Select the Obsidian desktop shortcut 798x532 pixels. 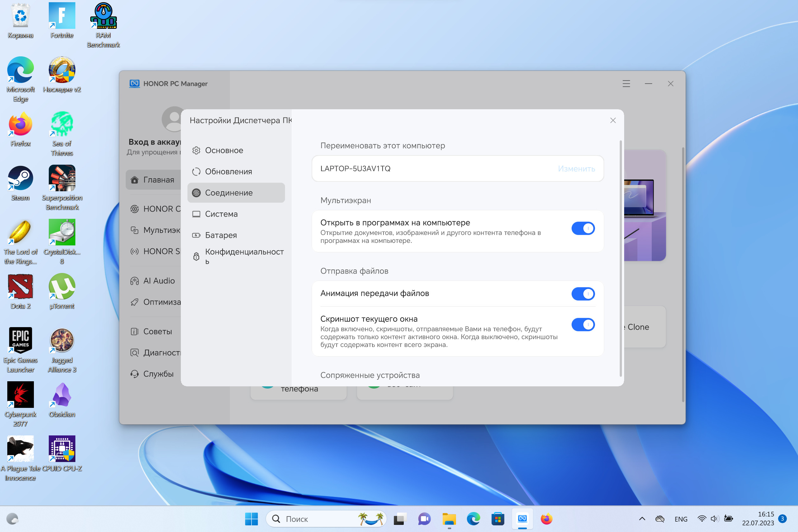(62, 400)
